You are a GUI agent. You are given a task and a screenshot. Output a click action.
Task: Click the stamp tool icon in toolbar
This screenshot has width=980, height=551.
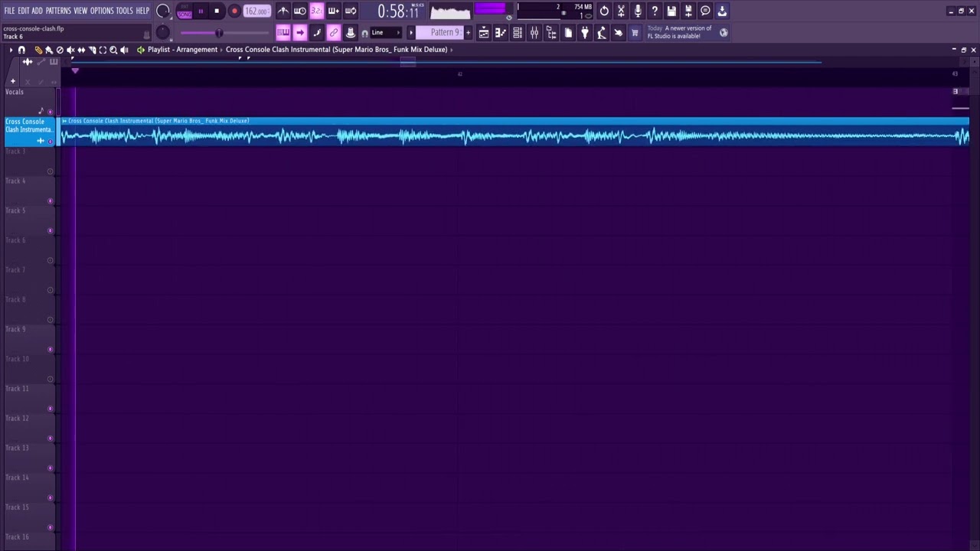351,32
